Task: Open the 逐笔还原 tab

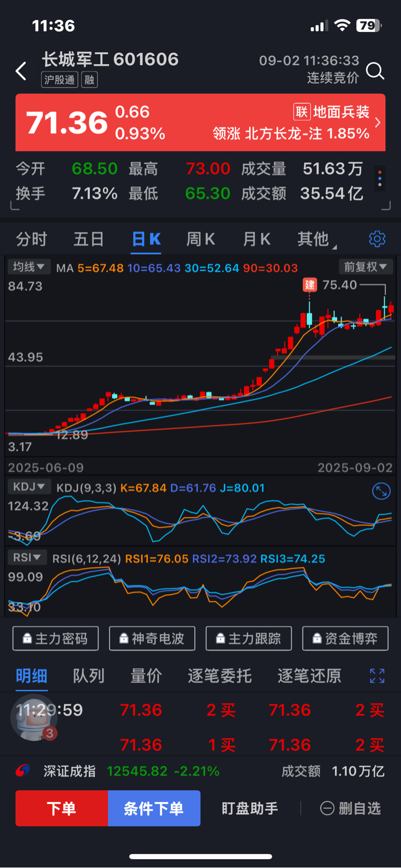Action: click(x=310, y=676)
